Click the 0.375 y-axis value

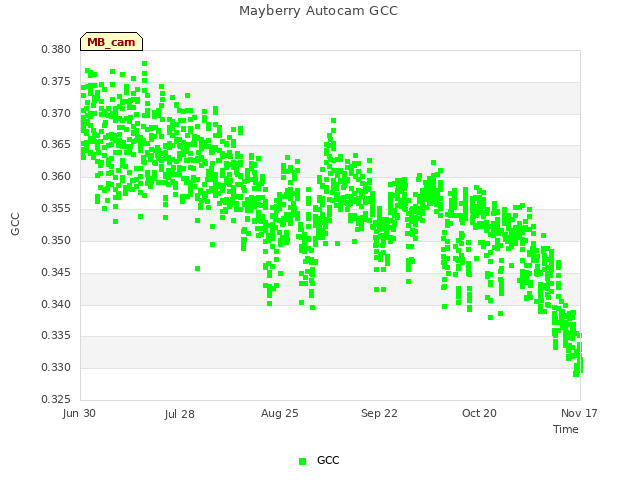pos(56,82)
